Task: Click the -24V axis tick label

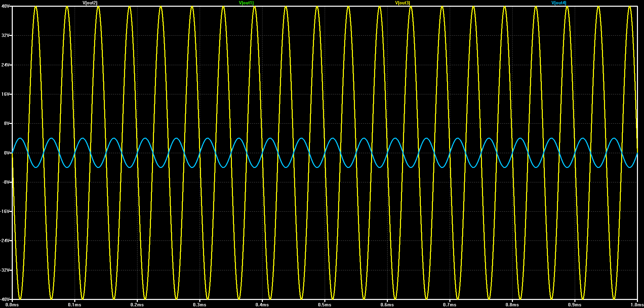Action: pos(5,240)
